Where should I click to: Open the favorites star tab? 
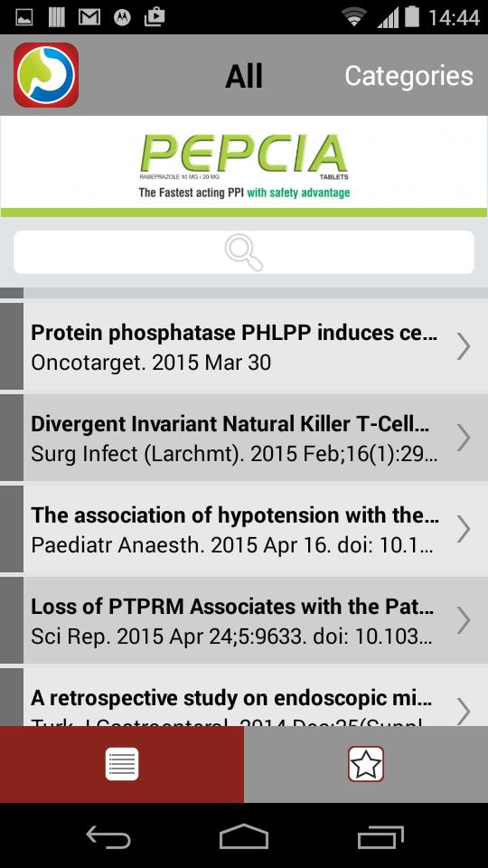point(366,764)
